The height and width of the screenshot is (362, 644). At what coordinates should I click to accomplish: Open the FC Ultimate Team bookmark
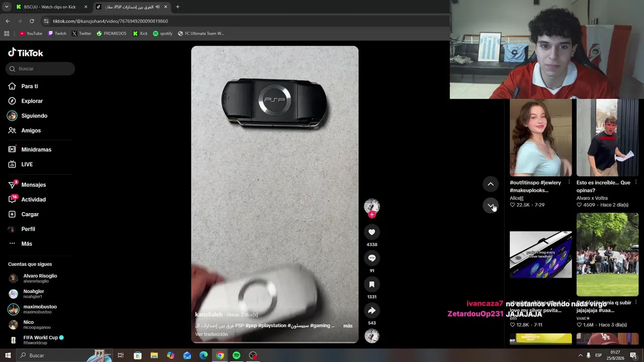pyautogui.click(x=201, y=34)
